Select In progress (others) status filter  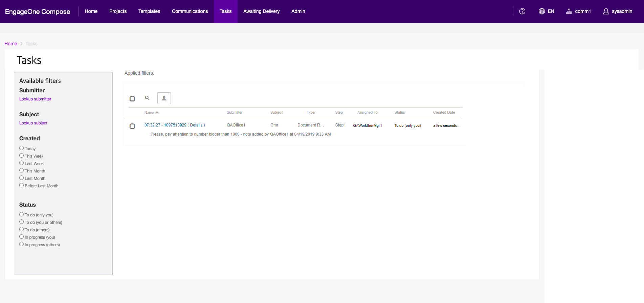[x=22, y=244]
